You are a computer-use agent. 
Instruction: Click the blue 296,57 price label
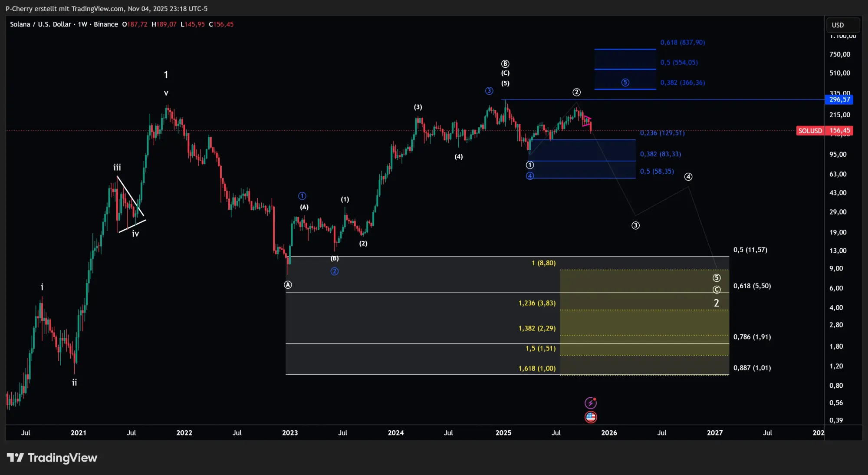click(x=840, y=99)
